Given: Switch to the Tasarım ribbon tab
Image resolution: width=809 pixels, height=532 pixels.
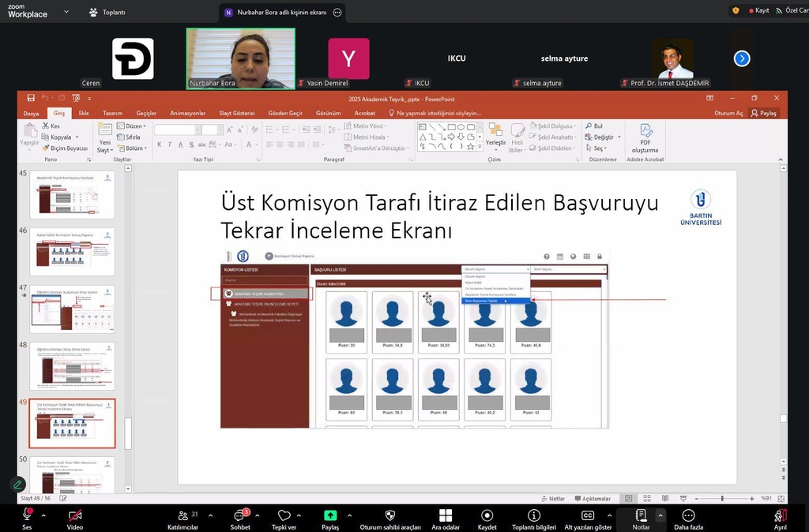Looking at the screenshot, I should pos(112,113).
